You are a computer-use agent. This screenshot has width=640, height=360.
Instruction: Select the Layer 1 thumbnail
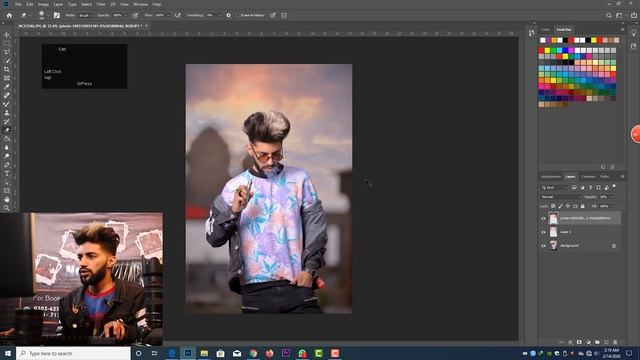pos(553,232)
